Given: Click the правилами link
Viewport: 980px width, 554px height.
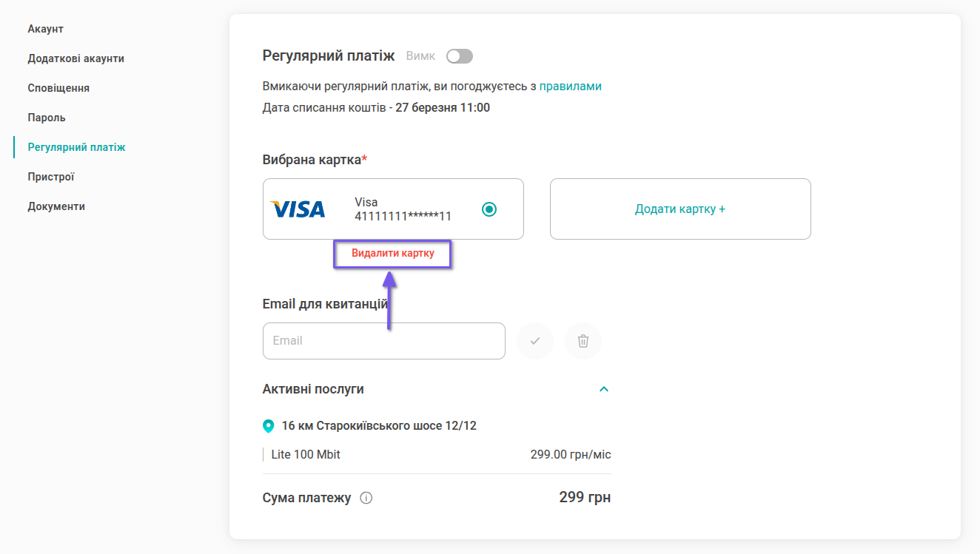Looking at the screenshot, I should (x=570, y=86).
